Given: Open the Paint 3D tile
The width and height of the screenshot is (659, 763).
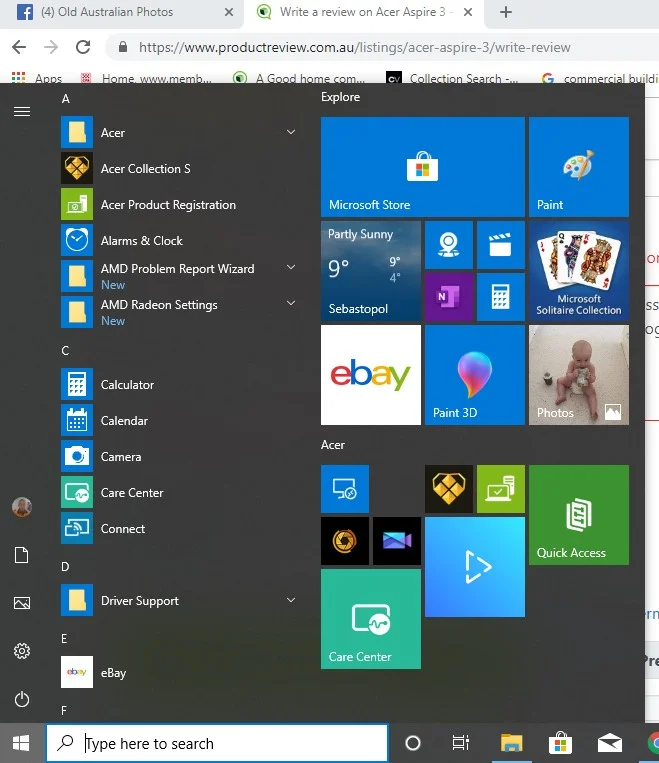Looking at the screenshot, I should [x=475, y=375].
